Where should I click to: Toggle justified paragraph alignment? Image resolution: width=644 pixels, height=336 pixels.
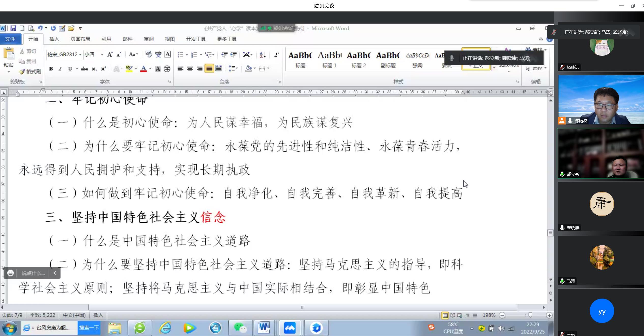tap(209, 68)
